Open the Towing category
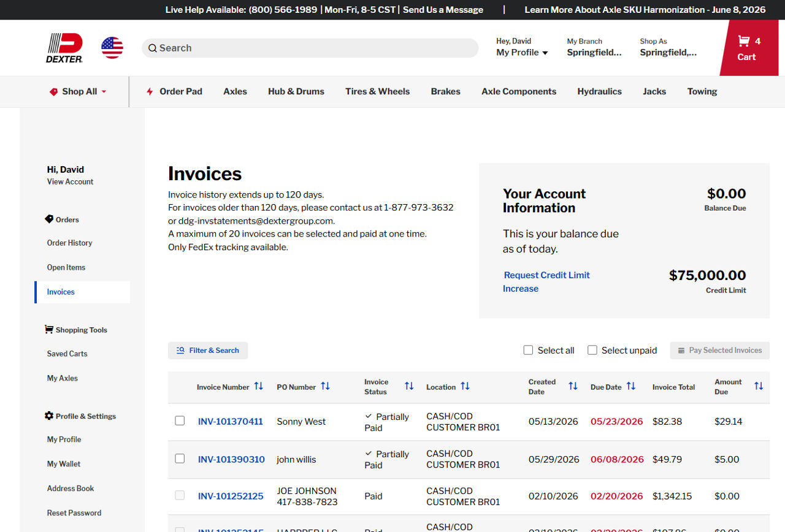 702,91
